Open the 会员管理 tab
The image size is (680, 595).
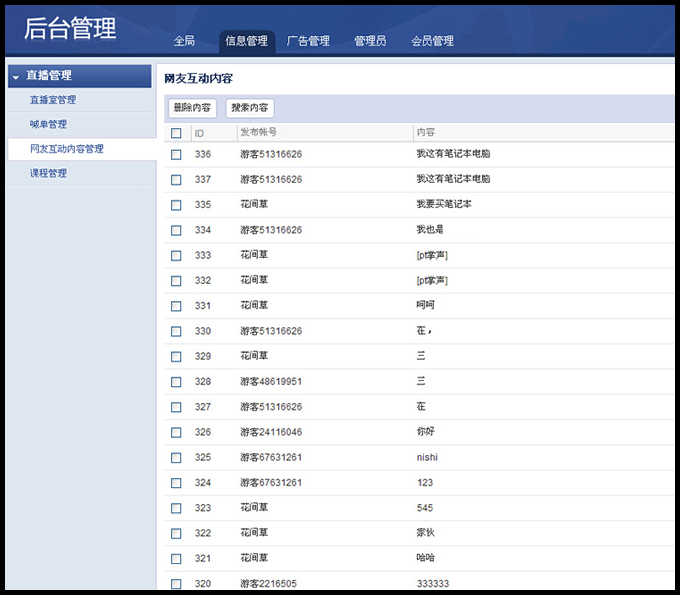point(432,41)
